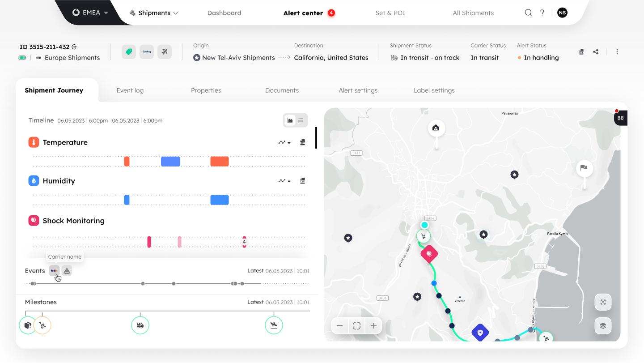Toggle the FedEx carrier events filter
Screen dimensions: 644x363
click(54, 271)
